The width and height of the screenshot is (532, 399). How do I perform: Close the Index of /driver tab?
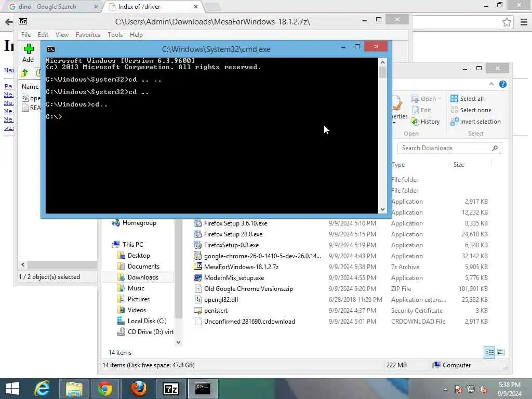click(x=196, y=7)
